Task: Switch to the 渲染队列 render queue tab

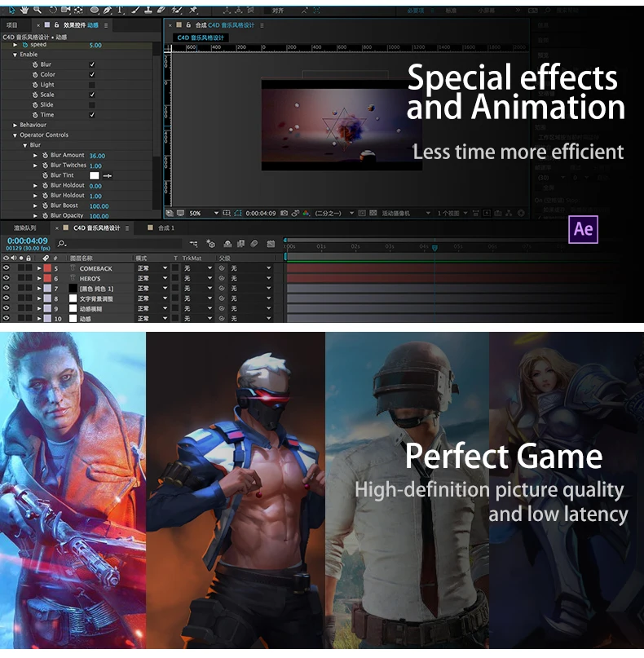Action: tap(24, 227)
